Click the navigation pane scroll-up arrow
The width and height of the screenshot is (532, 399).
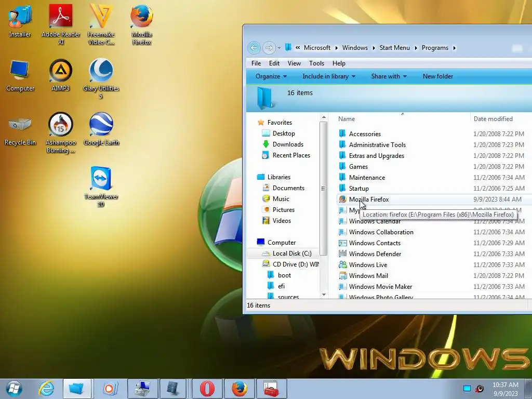click(324, 117)
